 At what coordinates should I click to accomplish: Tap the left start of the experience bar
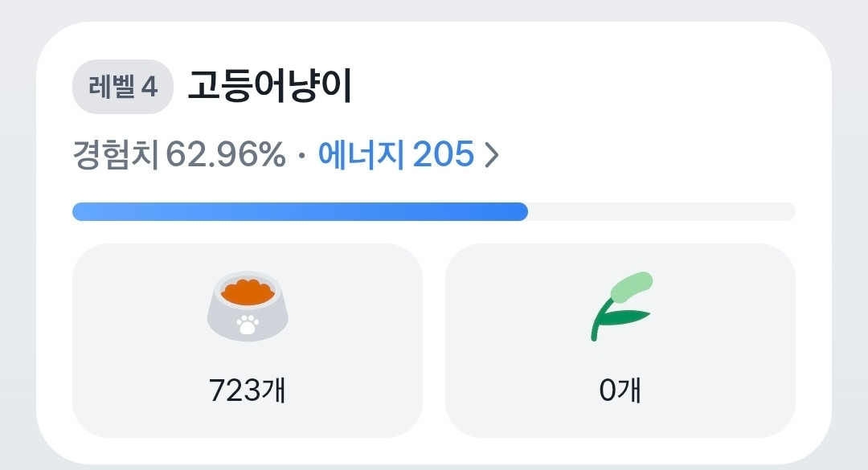coord(79,211)
